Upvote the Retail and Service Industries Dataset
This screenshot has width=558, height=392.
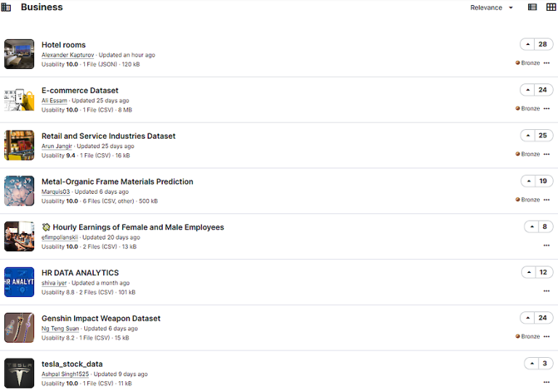528,136
